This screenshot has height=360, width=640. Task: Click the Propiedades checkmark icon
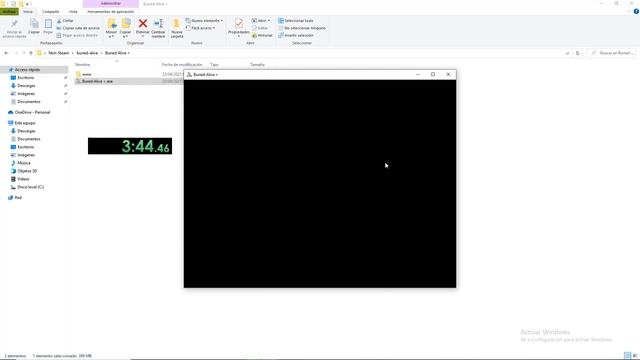238,24
